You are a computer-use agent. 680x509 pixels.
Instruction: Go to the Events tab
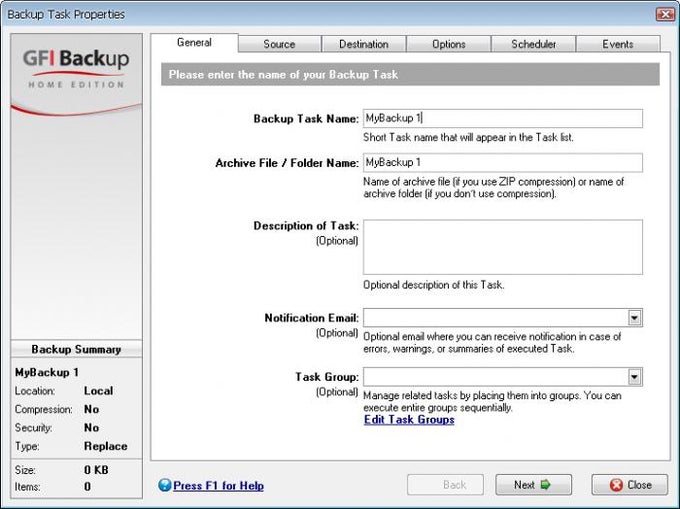click(618, 44)
